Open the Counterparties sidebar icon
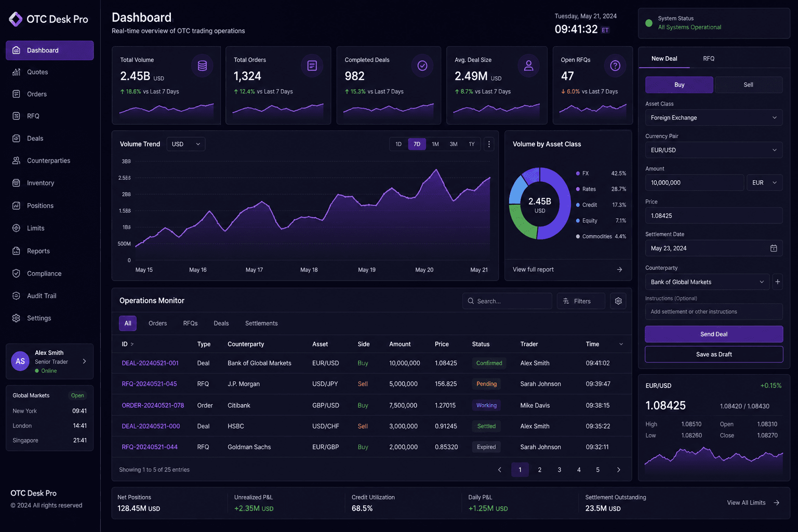Screen dimensions: 798x532 (x=16, y=161)
